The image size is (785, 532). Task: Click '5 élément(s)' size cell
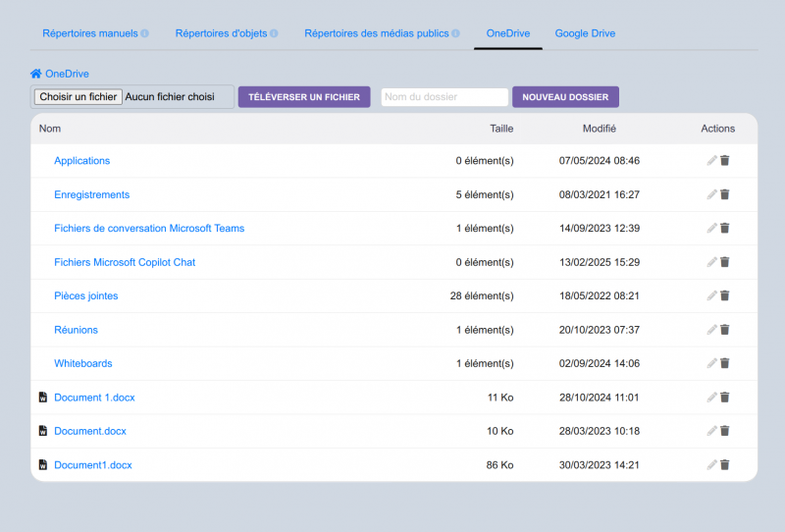(485, 194)
